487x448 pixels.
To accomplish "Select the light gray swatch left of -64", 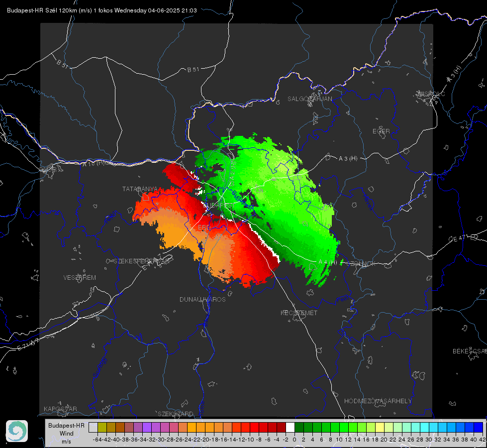I will [x=93, y=427].
